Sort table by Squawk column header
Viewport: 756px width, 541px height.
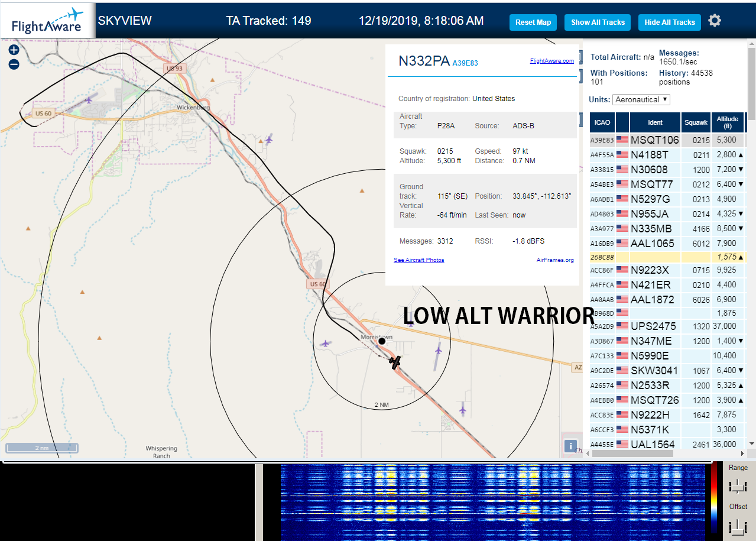696,122
